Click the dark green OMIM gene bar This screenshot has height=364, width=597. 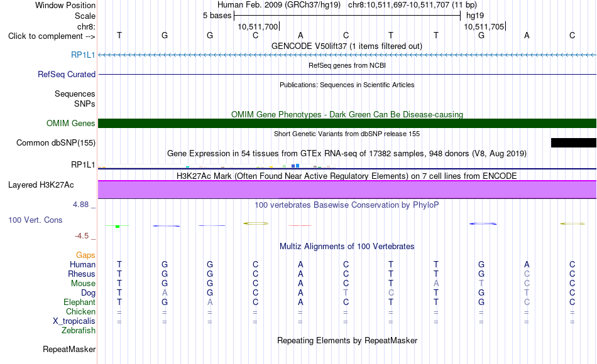click(347, 123)
